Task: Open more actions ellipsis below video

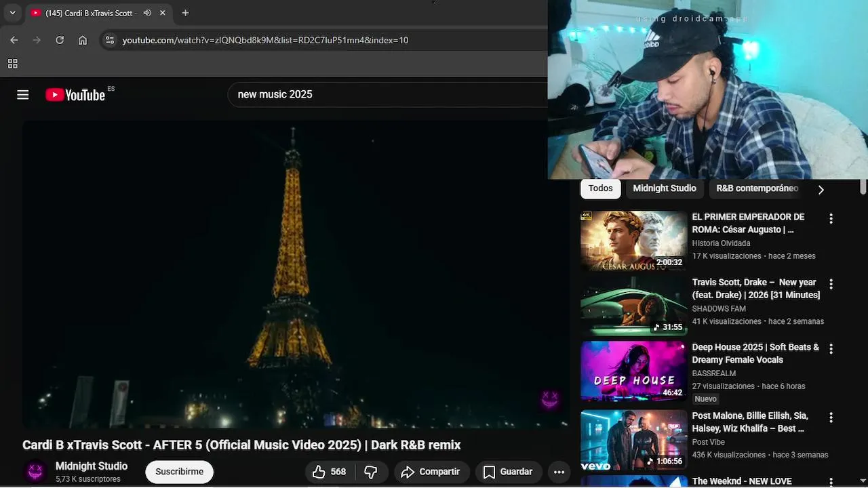Action: point(559,472)
